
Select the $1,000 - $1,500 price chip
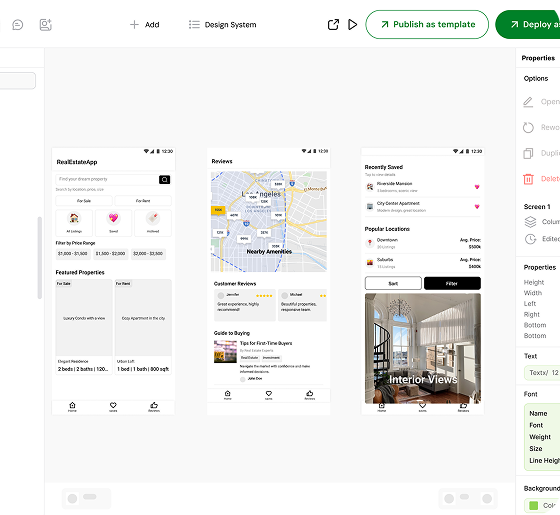(72, 254)
